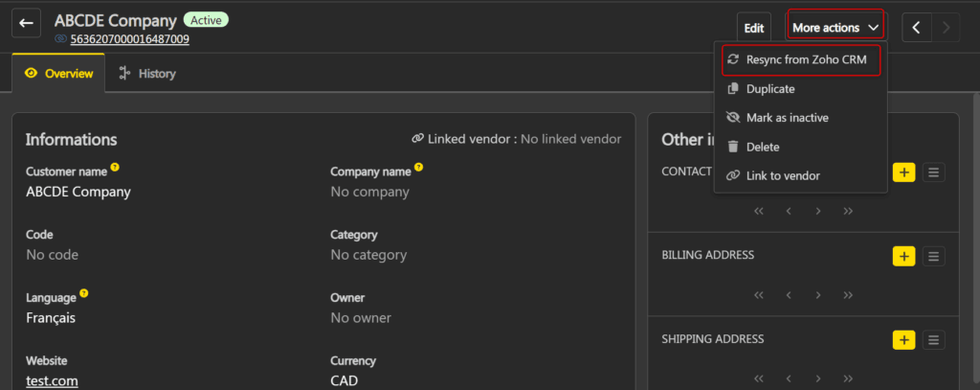
Task: Select Link to vendor menu option
Action: click(782, 175)
